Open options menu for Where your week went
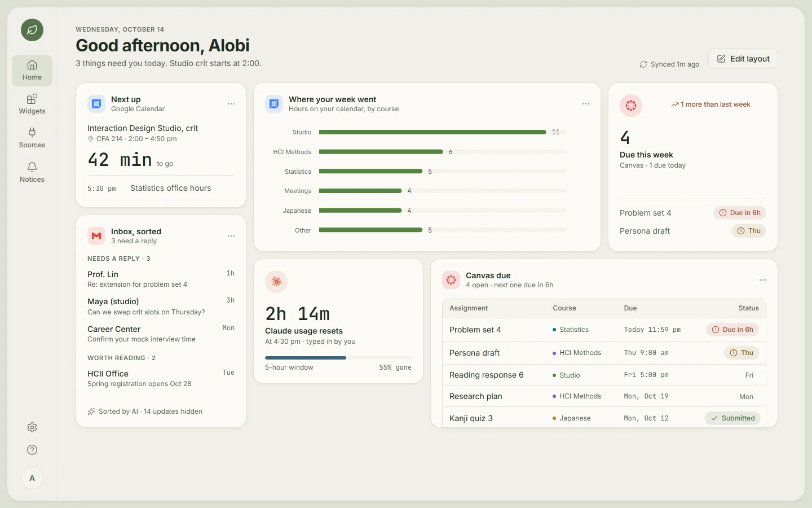This screenshot has width=812, height=508. [586, 104]
